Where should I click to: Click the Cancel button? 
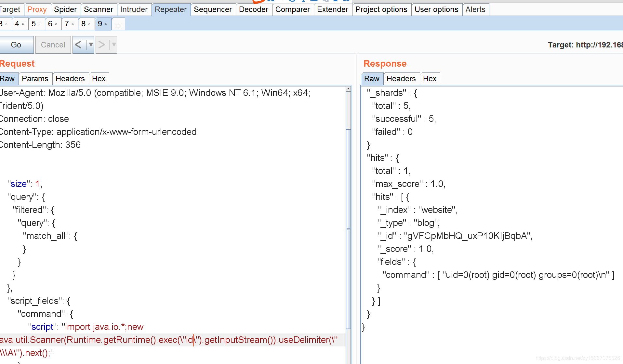point(53,45)
